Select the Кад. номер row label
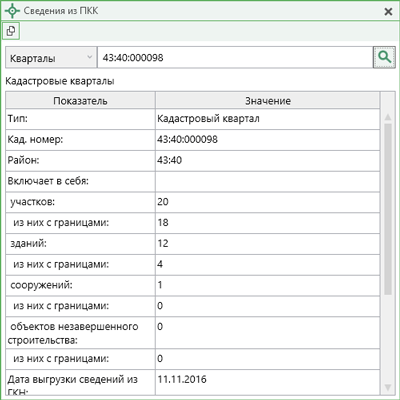Screen dimensions: 400x400 (80, 140)
